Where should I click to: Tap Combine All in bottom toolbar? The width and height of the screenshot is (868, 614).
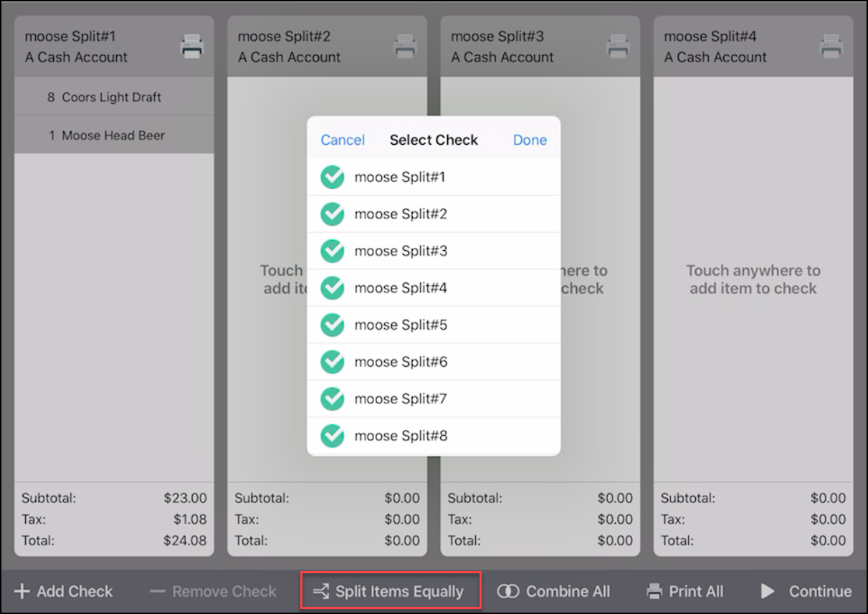click(x=554, y=592)
